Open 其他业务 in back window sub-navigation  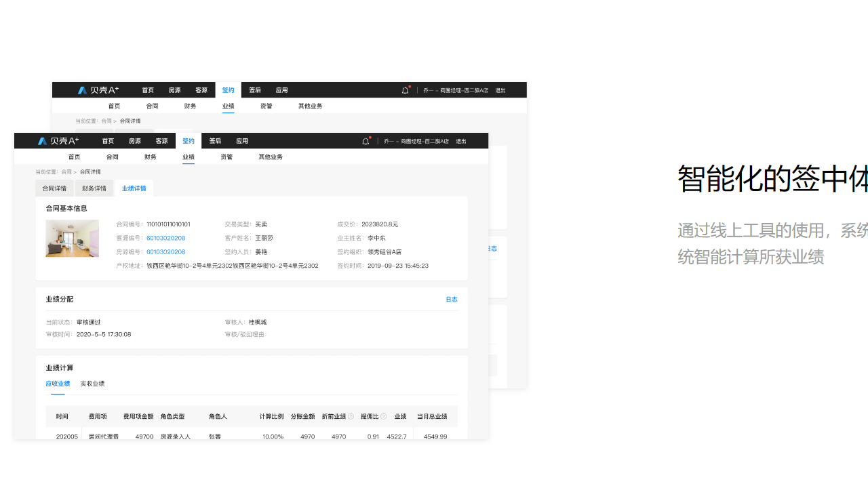[x=310, y=106]
